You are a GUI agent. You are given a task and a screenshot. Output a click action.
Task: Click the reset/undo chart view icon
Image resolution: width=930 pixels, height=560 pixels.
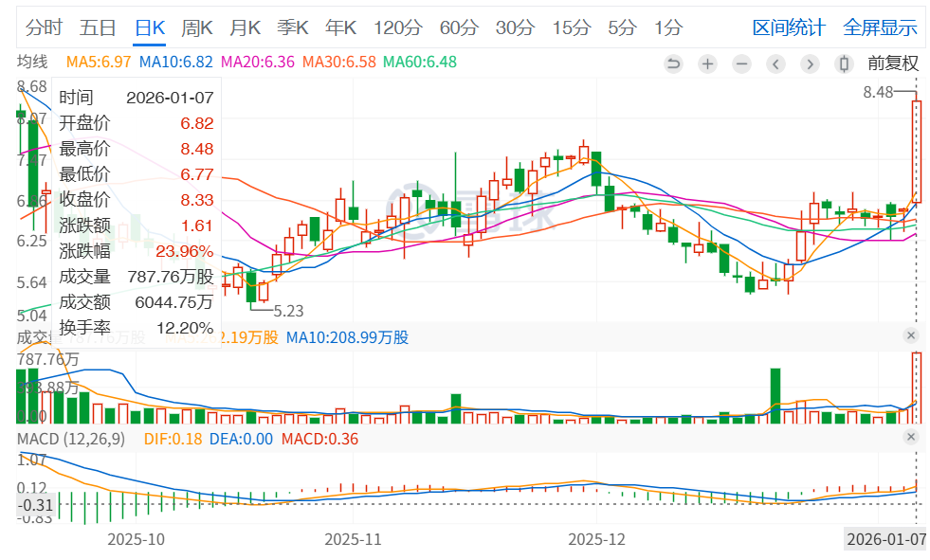click(674, 64)
